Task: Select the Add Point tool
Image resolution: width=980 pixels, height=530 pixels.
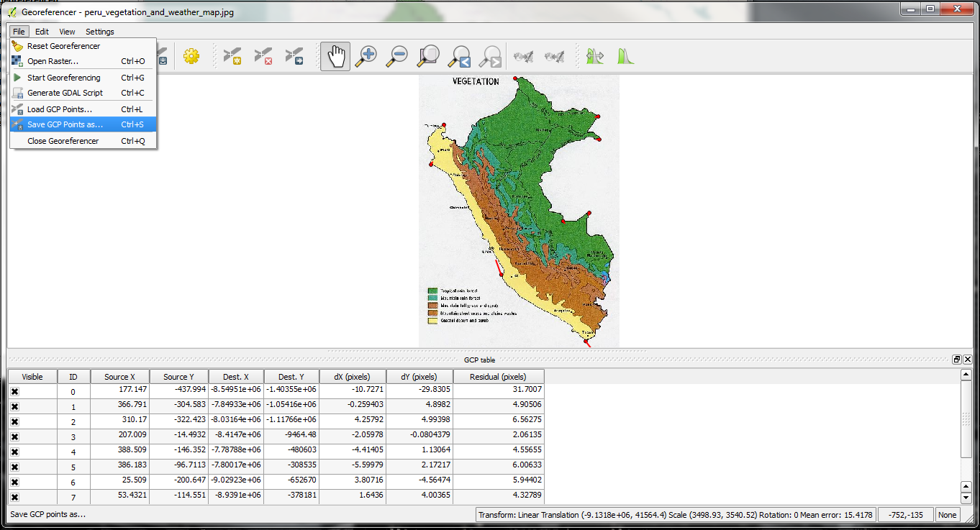Action: (232, 56)
